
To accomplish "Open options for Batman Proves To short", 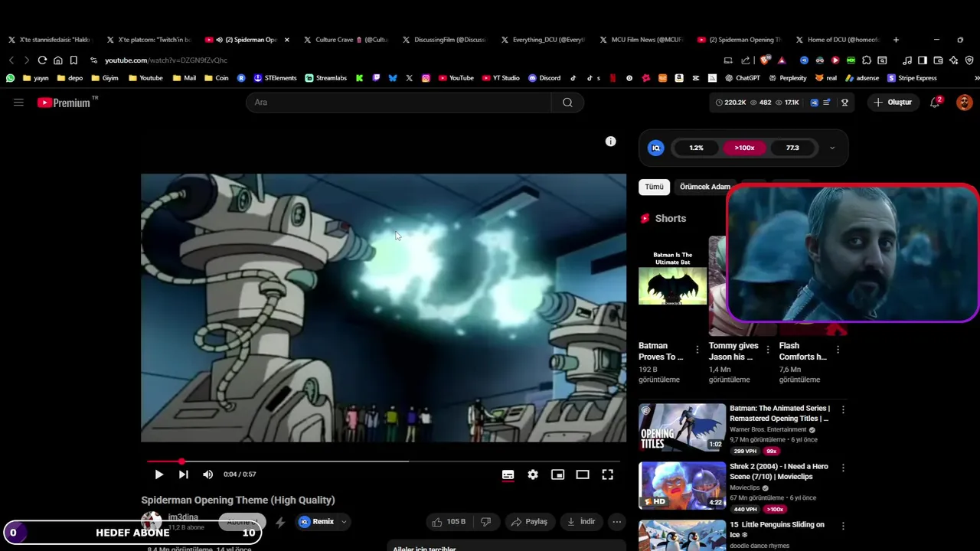I will (x=697, y=350).
